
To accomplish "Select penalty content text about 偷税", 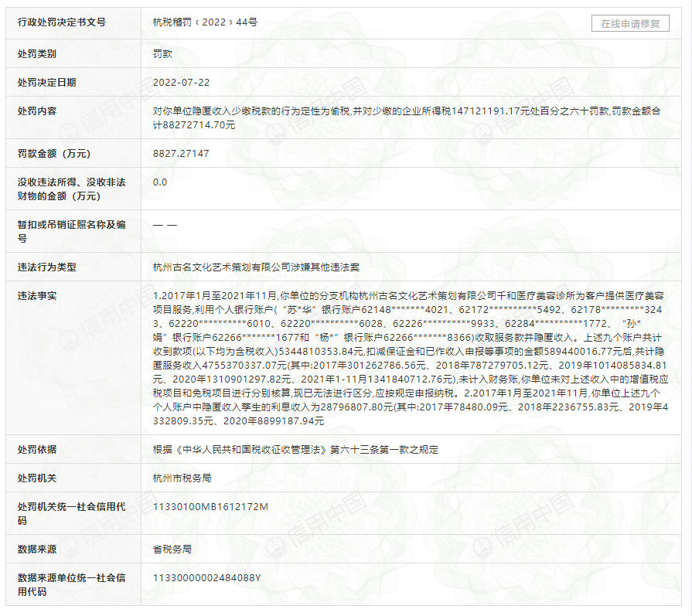I will pos(407,117).
